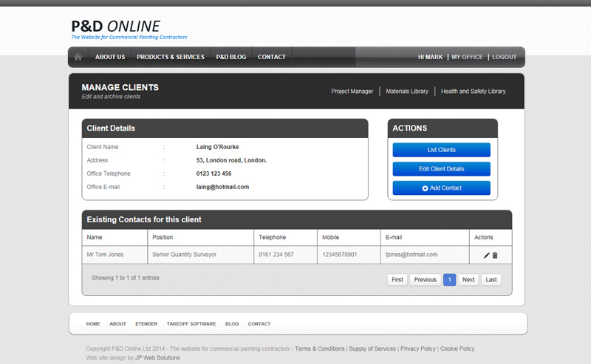Open Materials Library tab
Image resolution: width=591 pixels, height=364 pixels.
pyautogui.click(x=407, y=92)
